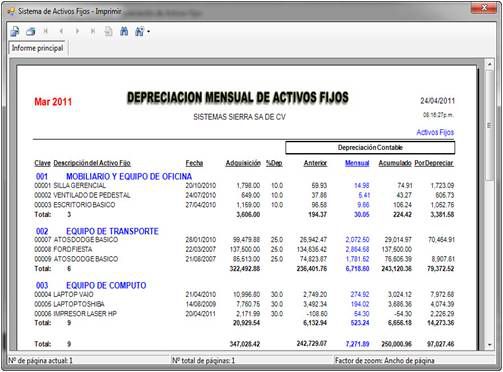Click the vertical scrollbar up arrow
This screenshot has height=372, width=503.
click(490, 64)
